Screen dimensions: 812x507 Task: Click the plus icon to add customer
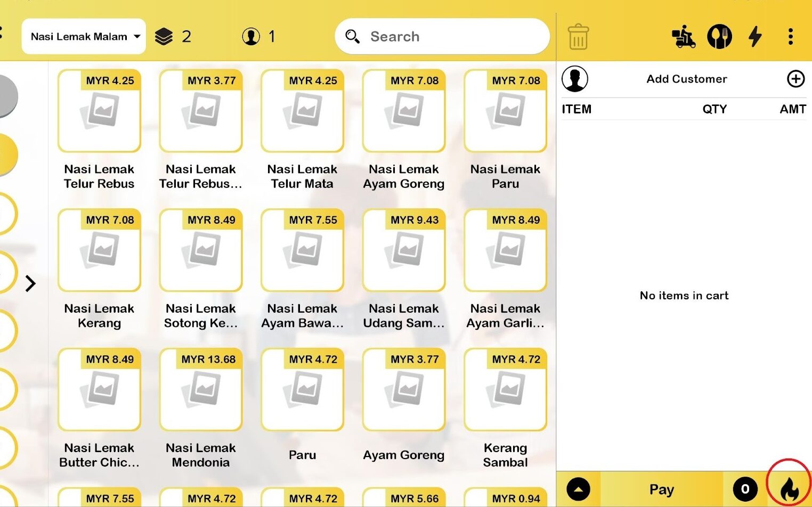pyautogui.click(x=795, y=79)
